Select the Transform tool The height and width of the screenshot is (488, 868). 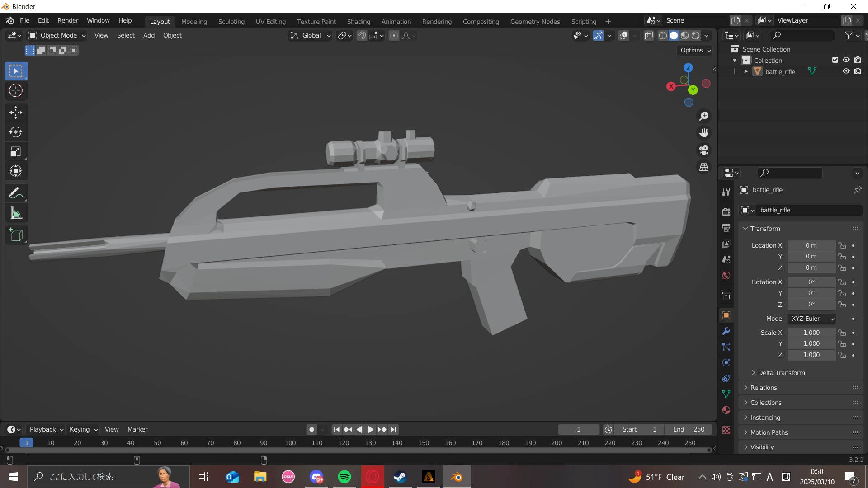(x=16, y=171)
